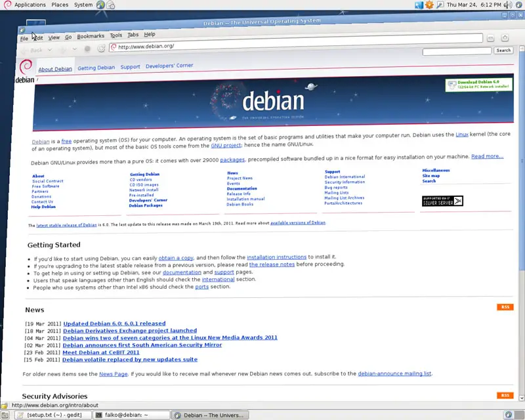Click the Forward arrow button
This screenshot has width=525, height=420.
(63, 50)
